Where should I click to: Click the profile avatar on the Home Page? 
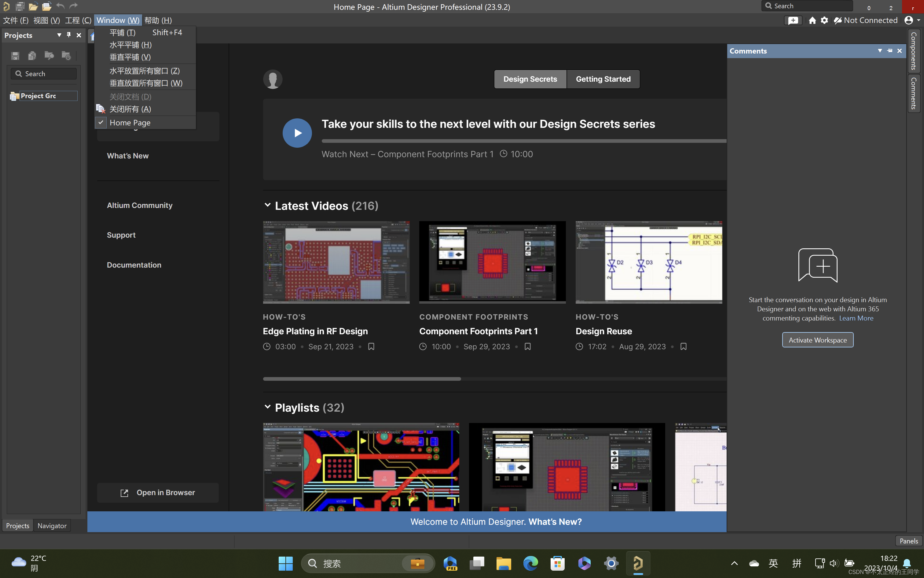tap(273, 79)
